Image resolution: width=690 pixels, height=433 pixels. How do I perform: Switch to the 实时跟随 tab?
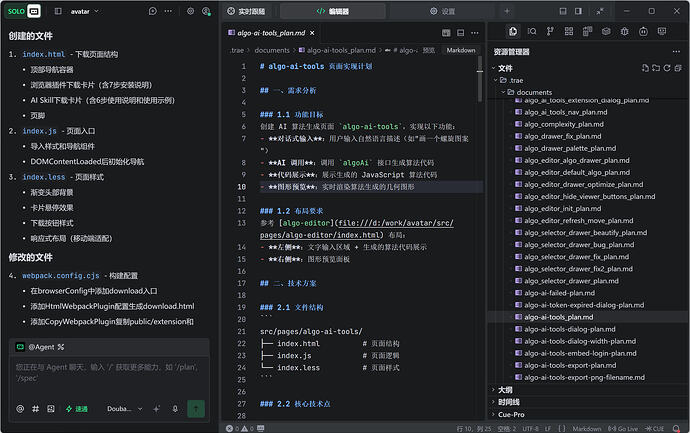pyautogui.click(x=246, y=11)
